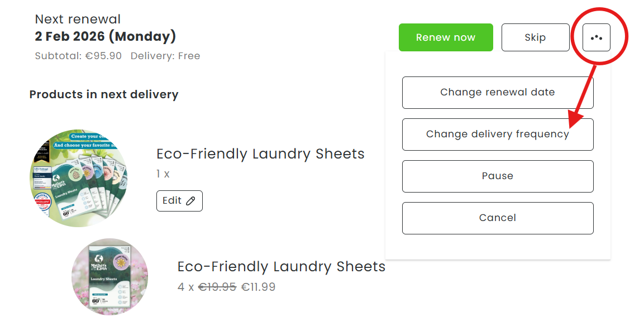Open the 1 x Eco-Friendly Laundry Sheets title

click(x=260, y=154)
